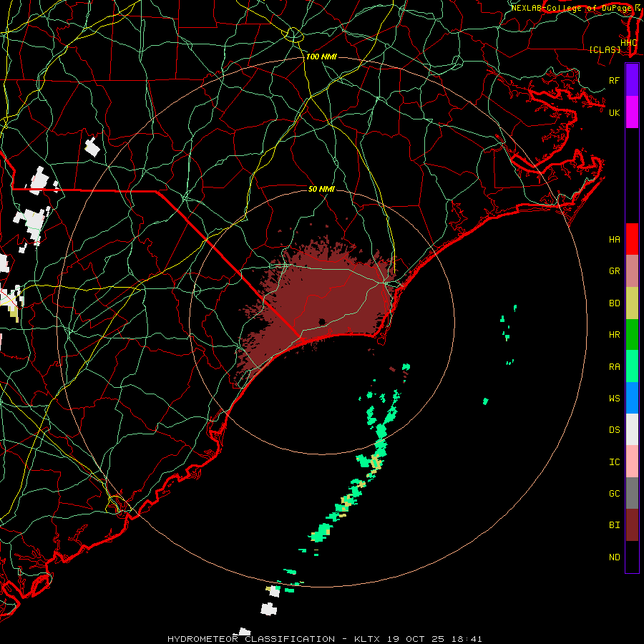
Task: Click the WS blue legend swatch
Action: point(632,398)
